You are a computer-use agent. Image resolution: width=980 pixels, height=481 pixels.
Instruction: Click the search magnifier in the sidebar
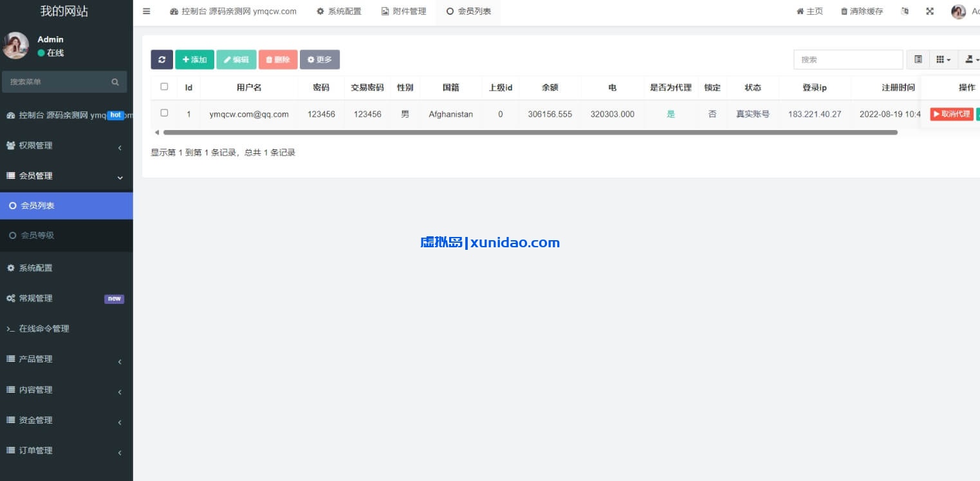point(115,82)
